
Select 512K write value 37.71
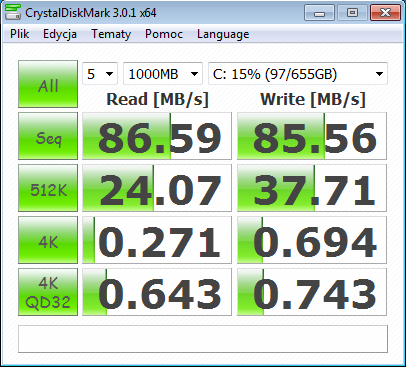[312, 188]
